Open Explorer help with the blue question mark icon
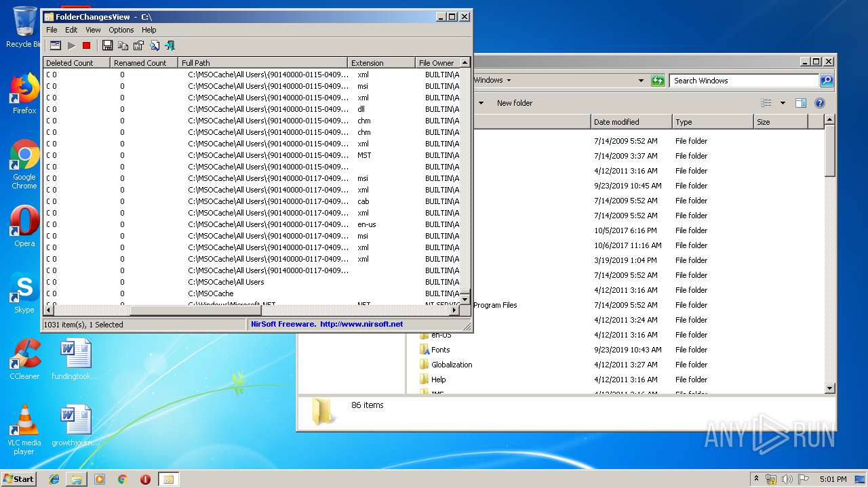868x488 pixels. tap(819, 103)
